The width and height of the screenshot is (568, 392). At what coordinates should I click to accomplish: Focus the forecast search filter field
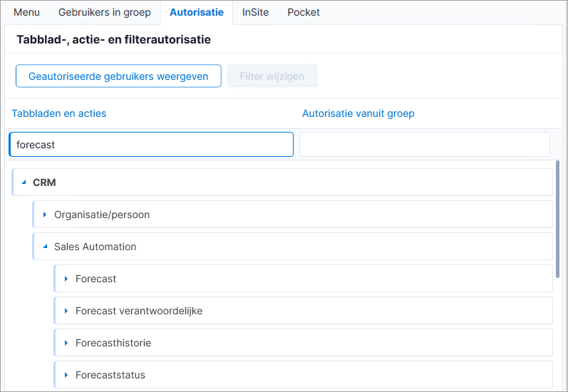[x=151, y=144]
